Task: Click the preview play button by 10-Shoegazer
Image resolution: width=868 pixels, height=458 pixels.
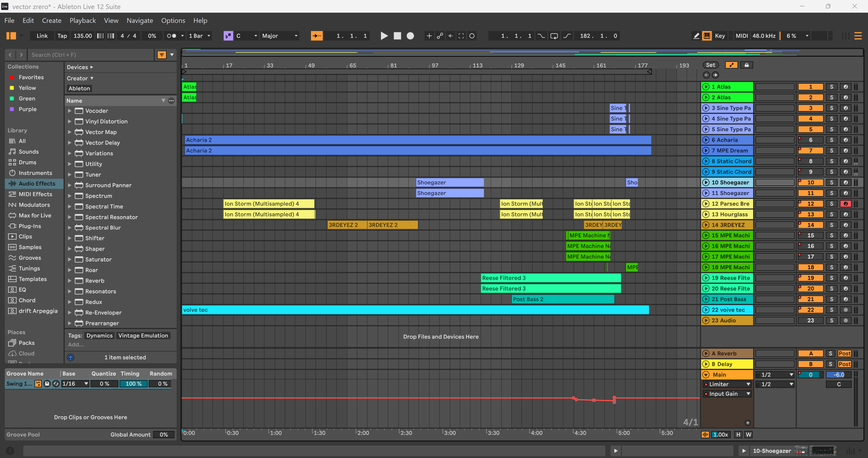Action: 744,451
